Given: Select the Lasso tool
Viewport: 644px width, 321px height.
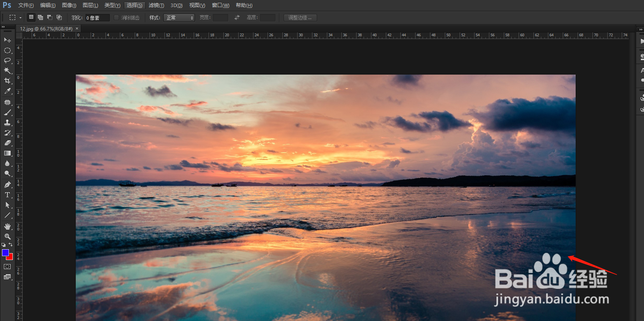Looking at the screenshot, I should tap(7, 61).
